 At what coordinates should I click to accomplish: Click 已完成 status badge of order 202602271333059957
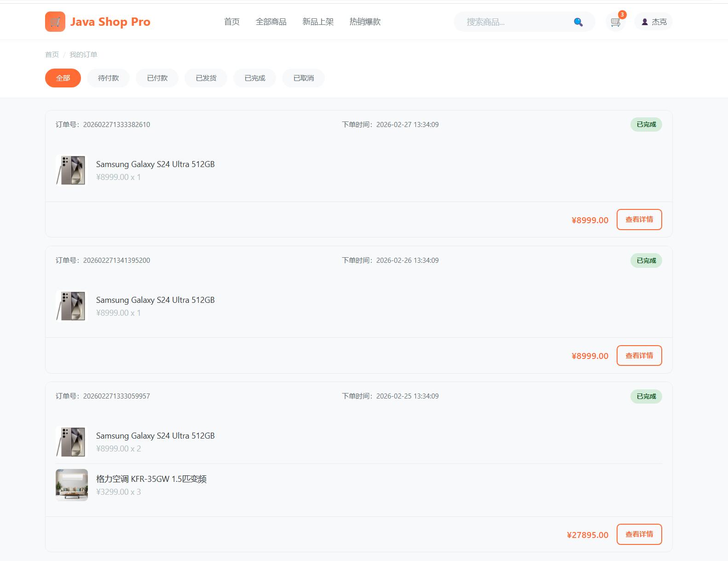point(646,396)
